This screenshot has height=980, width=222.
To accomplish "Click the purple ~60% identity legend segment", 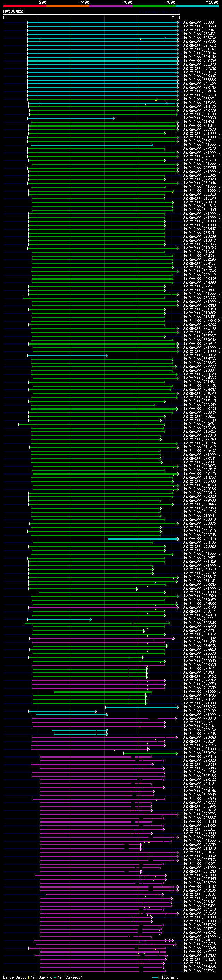I will 111,7.
